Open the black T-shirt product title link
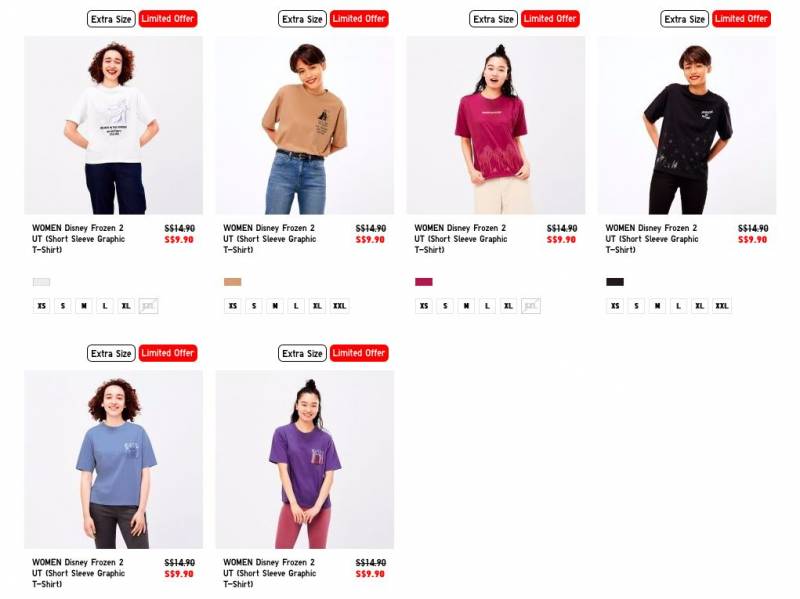Image resolution: width=800 pixels, height=599 pixels. [652, 239]
